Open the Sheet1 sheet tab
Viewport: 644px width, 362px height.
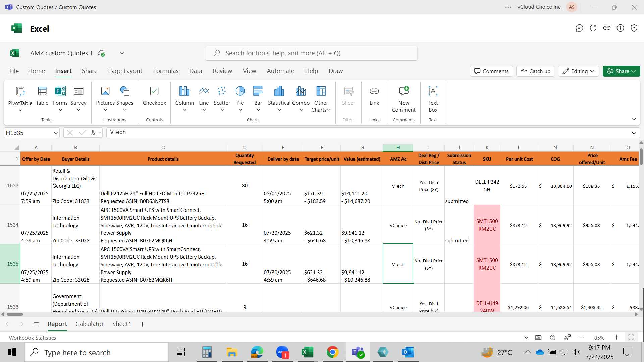121,324
